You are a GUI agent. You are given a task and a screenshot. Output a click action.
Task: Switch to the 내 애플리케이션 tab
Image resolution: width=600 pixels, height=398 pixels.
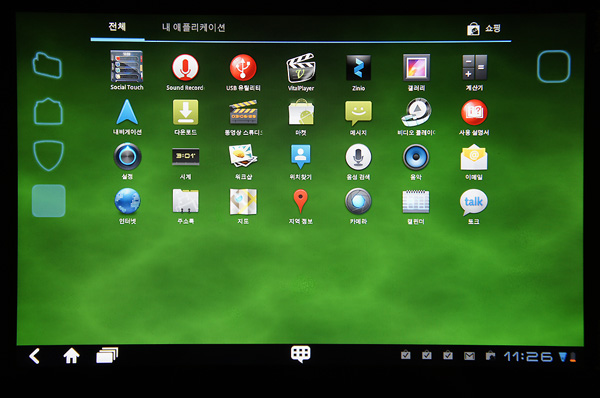(x=194, y=28)
